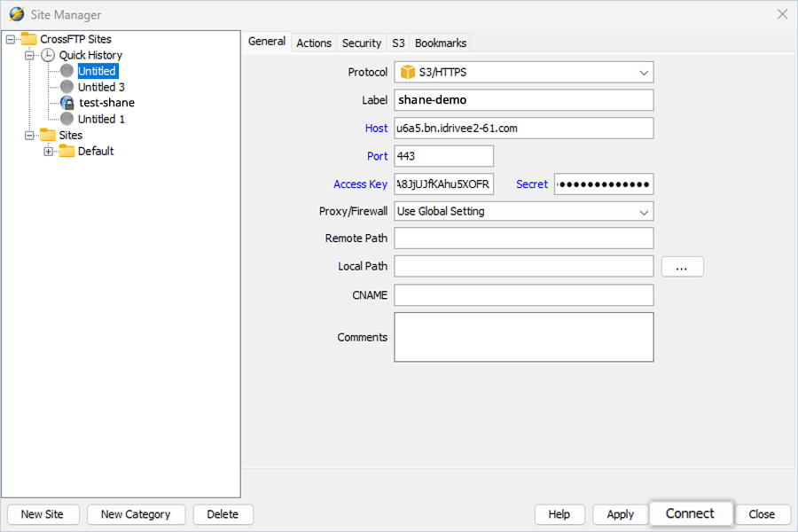Click the blue Port label link

[377, 156]
